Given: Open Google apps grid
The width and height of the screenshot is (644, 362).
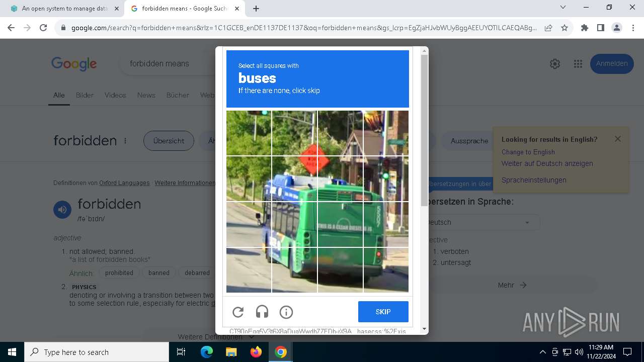Looking at the screenshot, I should click(x=578, y=64).
